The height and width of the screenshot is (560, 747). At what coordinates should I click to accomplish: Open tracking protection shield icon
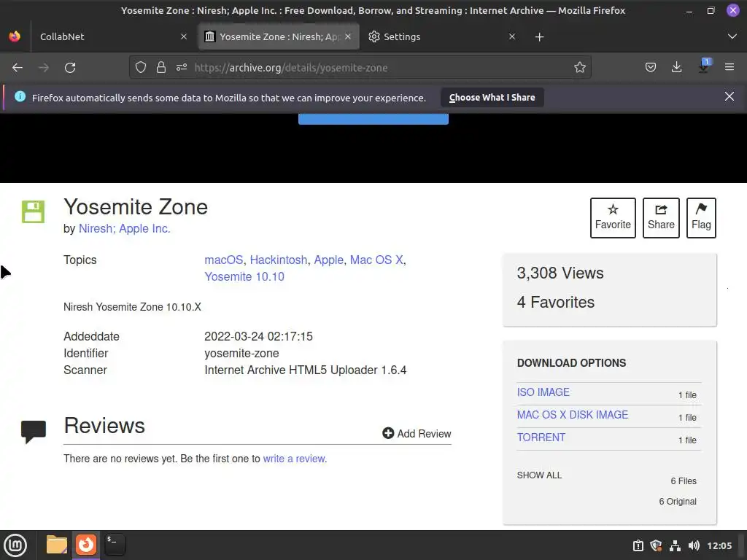141,68
